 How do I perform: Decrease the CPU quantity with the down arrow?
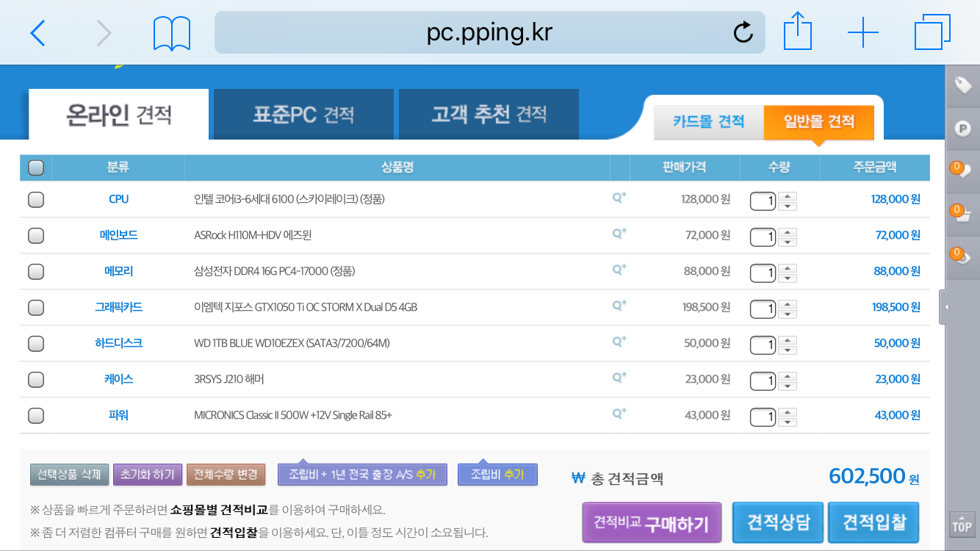click(788, 206)
